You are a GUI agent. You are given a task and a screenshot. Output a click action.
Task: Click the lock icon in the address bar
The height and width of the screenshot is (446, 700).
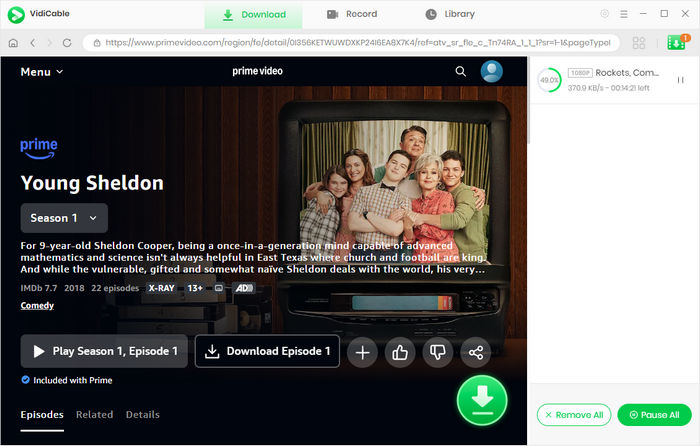click(x=97, y=43)
